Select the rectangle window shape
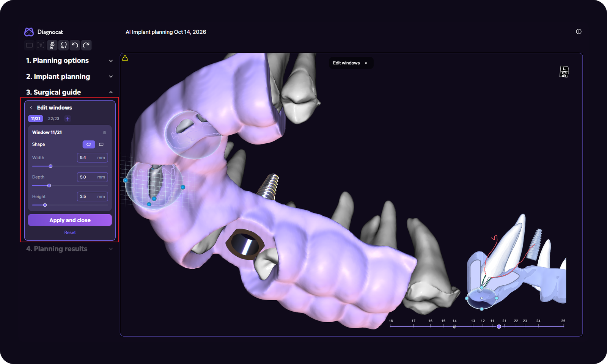 (x=101, y=144)
